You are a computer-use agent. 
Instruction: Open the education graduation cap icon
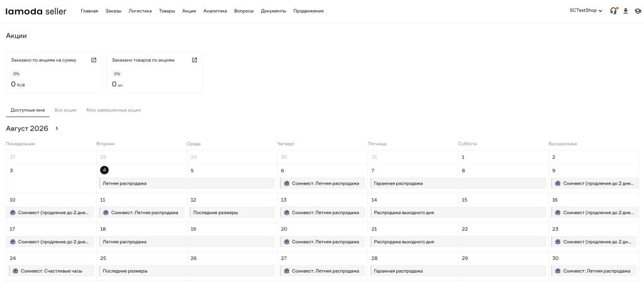[x=638, y=11]
